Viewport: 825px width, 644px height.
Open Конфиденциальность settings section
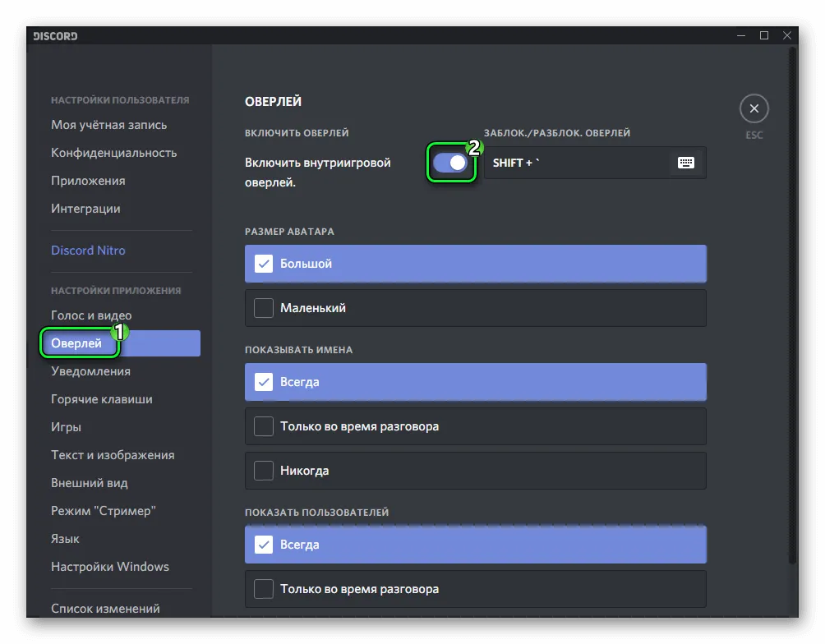[x=113, y=153]
